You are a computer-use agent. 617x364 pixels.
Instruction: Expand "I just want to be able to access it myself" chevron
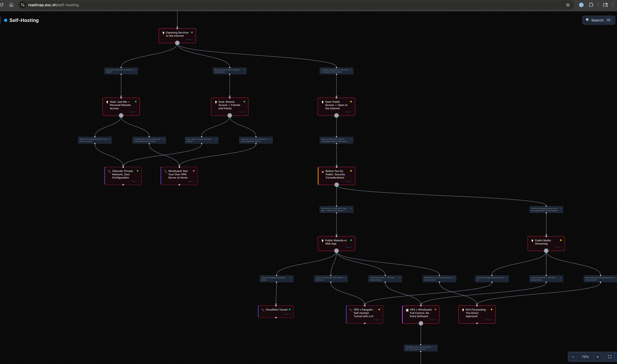pos(135,70)
